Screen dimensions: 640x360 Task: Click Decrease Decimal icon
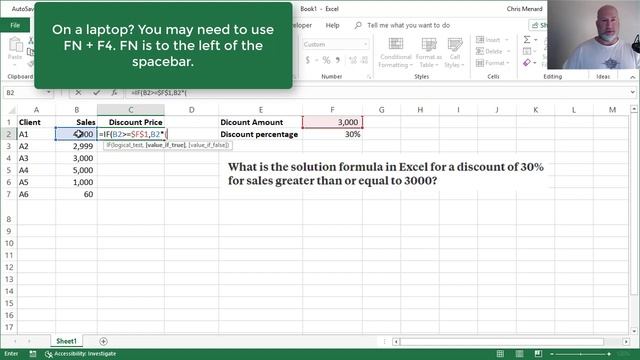364,60
